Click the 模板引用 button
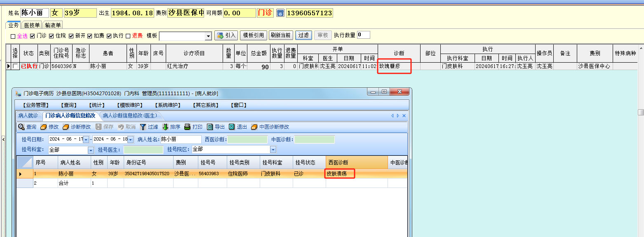Viewport: 644px width, 237px height. [254, 35]
